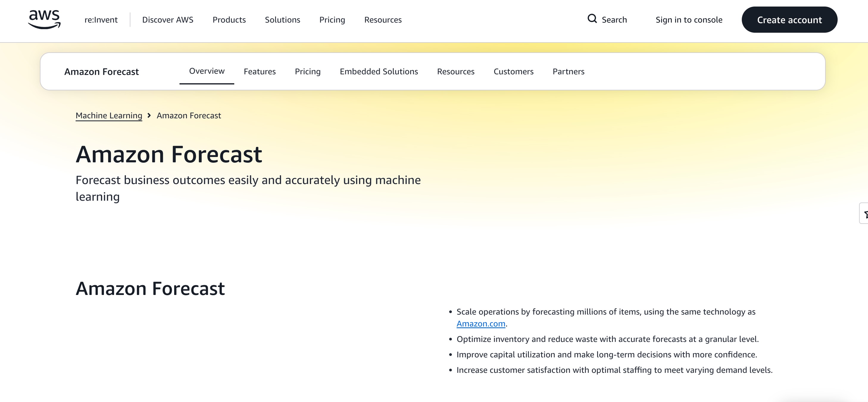Click Amazon Forecast breadcrumb text
This screenshot has height=402, width=868.
click(189, 115)
